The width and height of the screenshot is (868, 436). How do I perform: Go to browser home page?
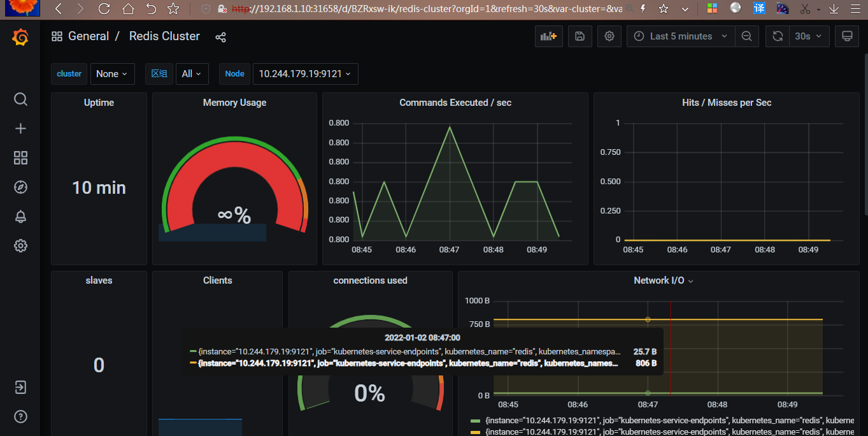(x=128, y=9)
